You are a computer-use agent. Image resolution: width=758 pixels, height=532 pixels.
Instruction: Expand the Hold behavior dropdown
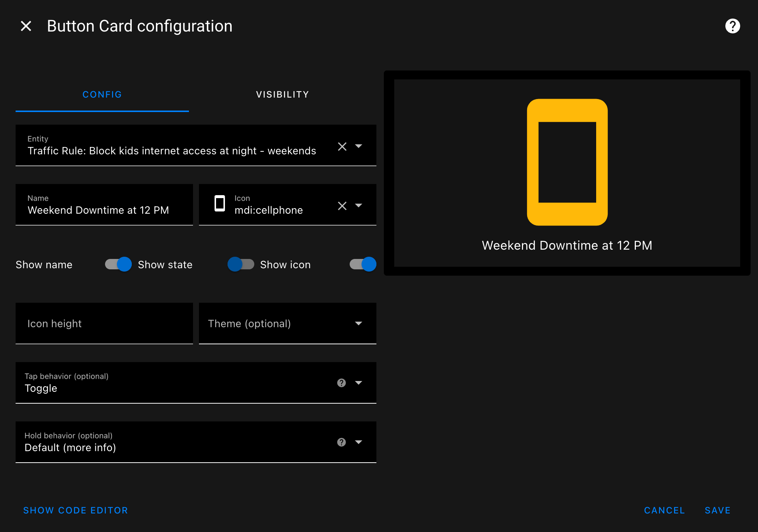[x=359, y=442]
